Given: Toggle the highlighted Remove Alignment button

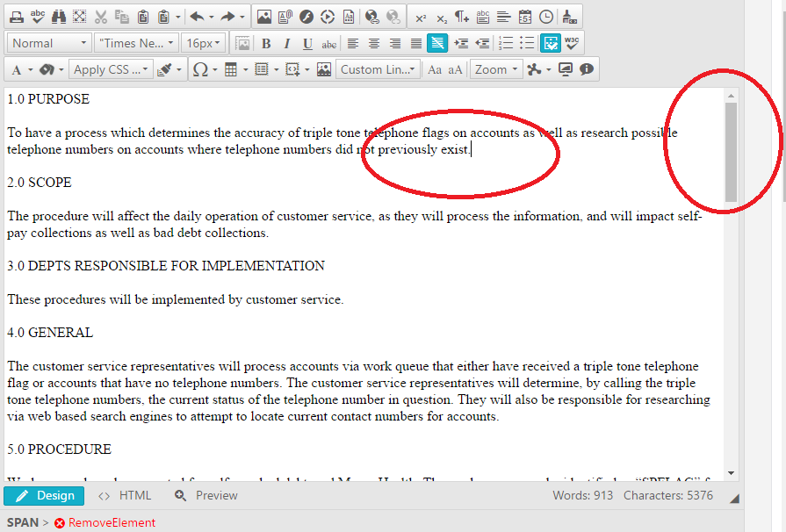Looking at the screenshot, I should tap(437, 43).
